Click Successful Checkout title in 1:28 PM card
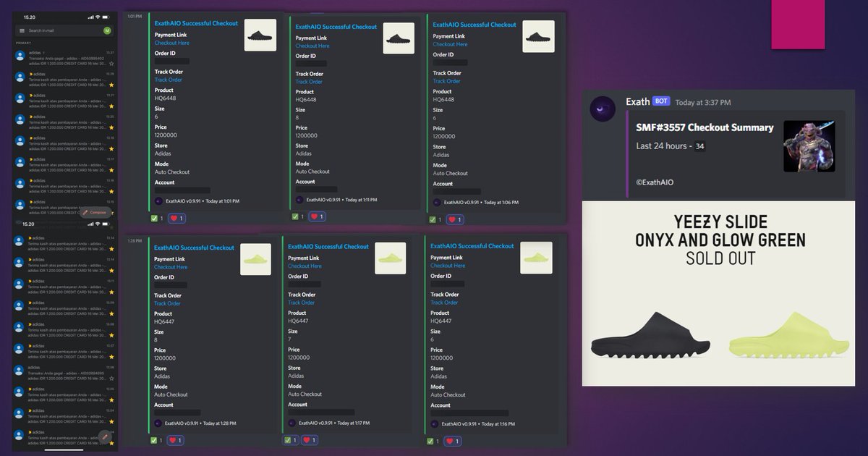This screenshot has width=868, height=456. 194,248
